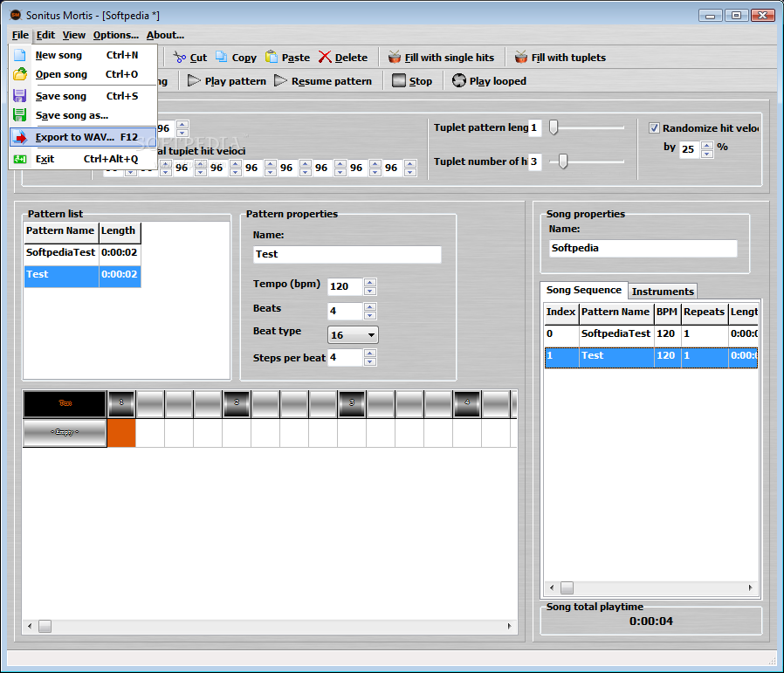Switch to the Song Sequence tab
The height and width of the screenshot is (673, 784).
tap(583, 290)
